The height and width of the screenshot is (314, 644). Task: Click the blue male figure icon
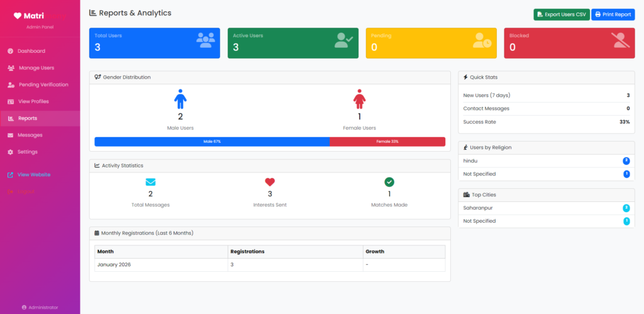(180, 99)
